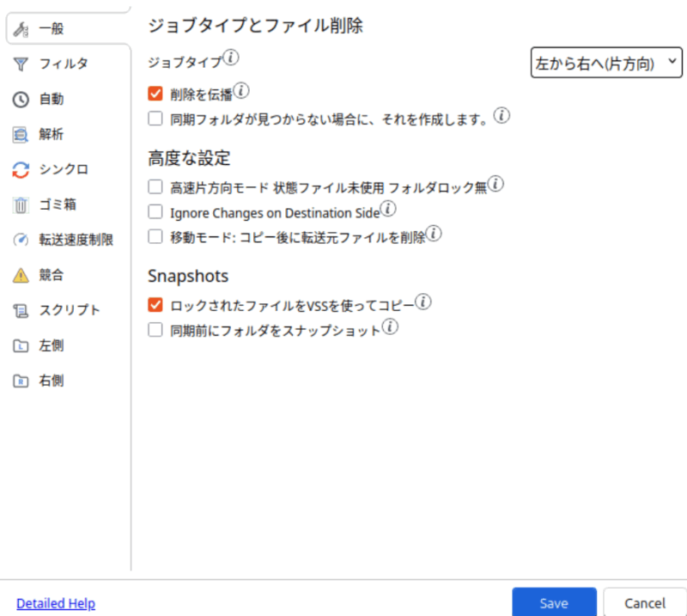Switch to the 解析 tab
The height and width of the screenshot is (616, 687).
tap(51, 134)
